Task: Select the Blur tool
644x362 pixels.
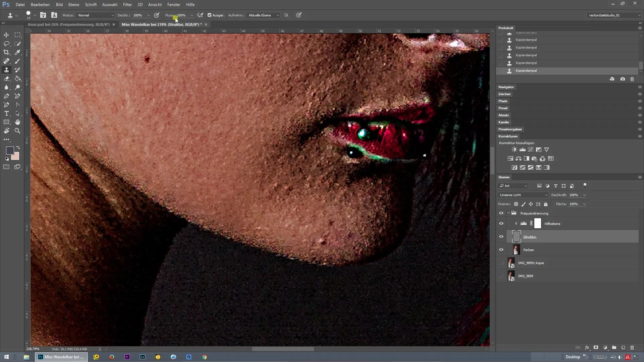Action: pyautogui.click(x=6, y=87)
